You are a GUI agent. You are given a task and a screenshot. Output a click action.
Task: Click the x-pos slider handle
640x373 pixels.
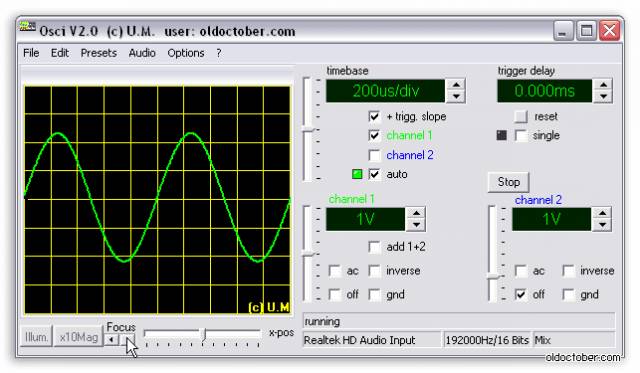[x=204, y=334]
